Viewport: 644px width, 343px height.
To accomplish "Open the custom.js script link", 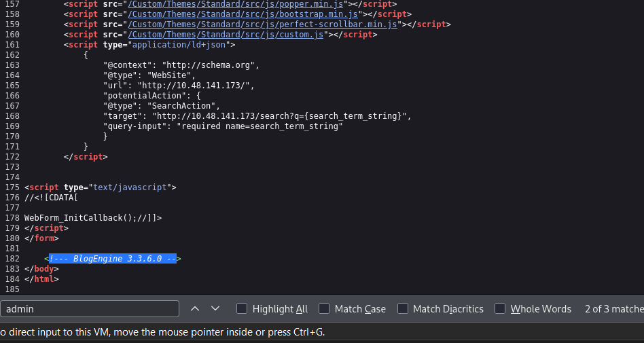I will 226,34.
